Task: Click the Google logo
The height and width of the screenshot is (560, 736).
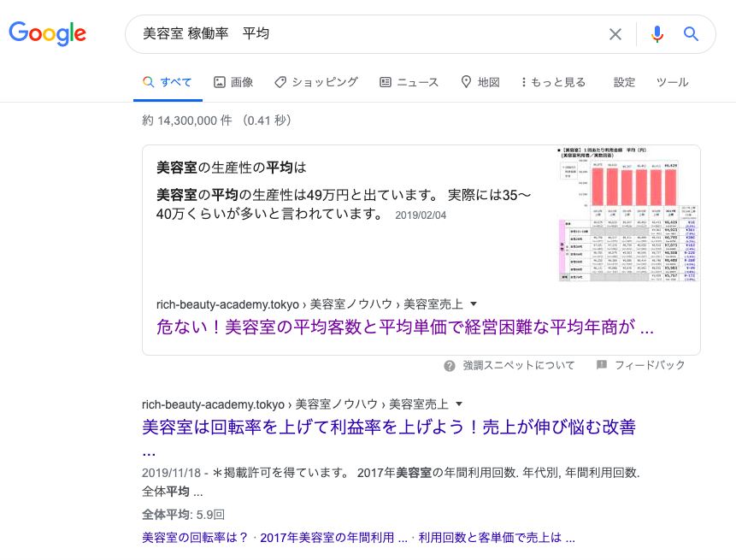Action: click(48, 33)
